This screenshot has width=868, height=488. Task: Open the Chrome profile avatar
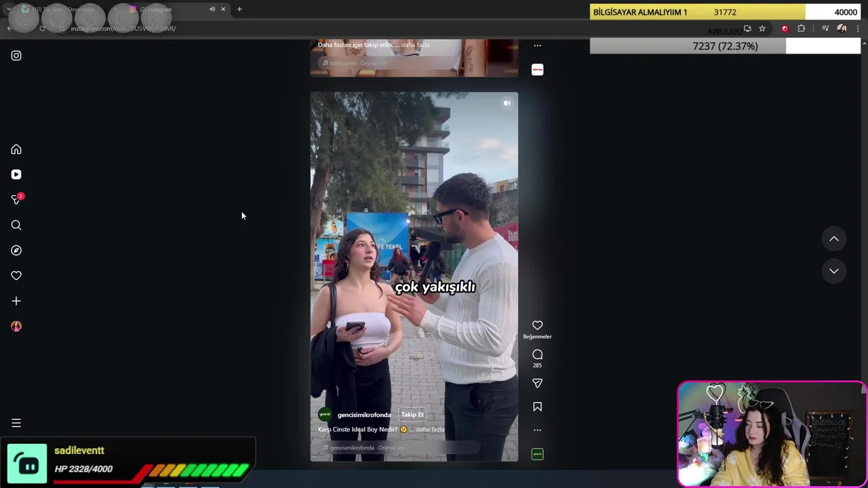tap(842, 28)
